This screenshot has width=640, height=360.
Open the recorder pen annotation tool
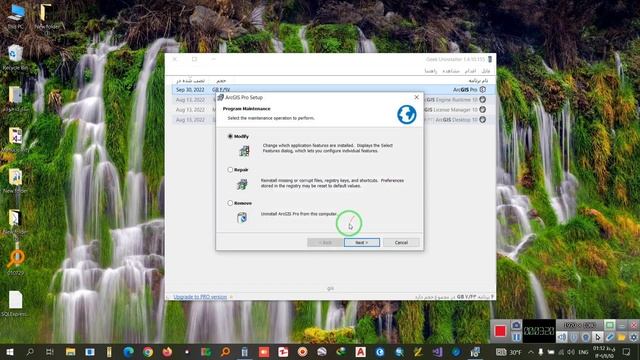click(x=609, y=337)
